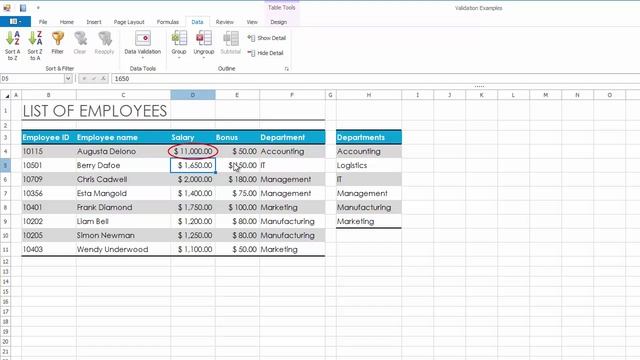
Task: Open the Data Validation tool
Action: point(143,42)
